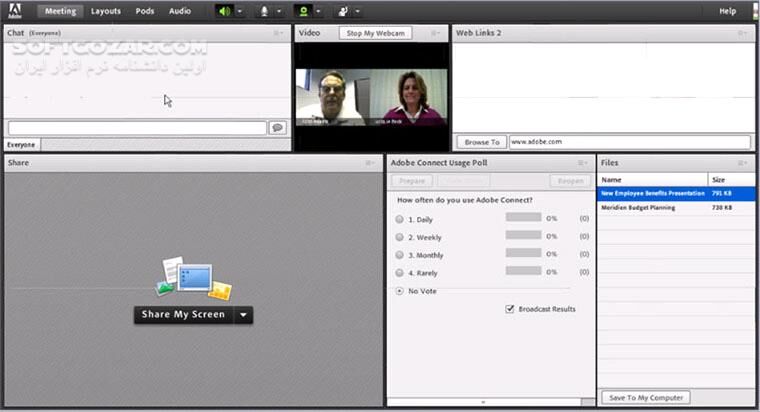Click the www.adobe.com URL field
Screen dimensions: 760x412
(x=630, y=142)
